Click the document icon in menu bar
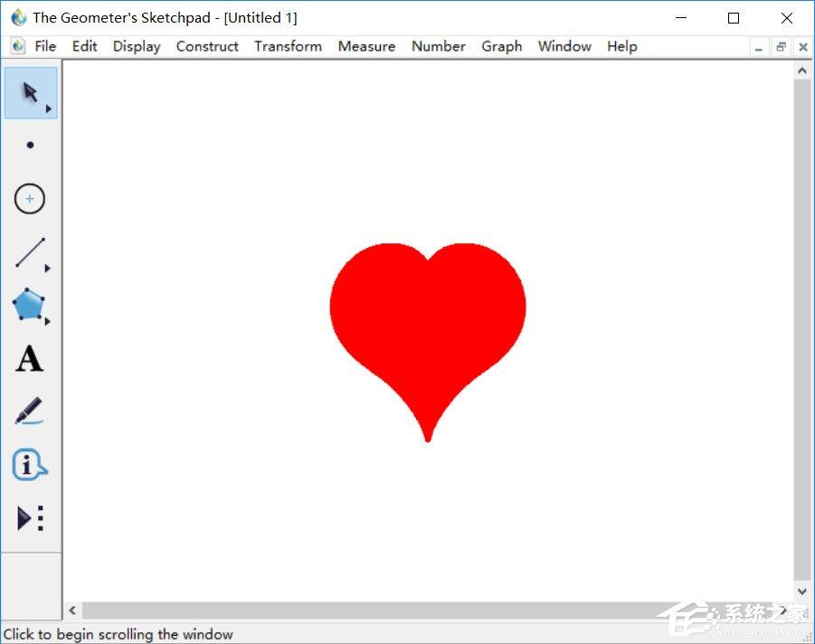 [18, 46]
